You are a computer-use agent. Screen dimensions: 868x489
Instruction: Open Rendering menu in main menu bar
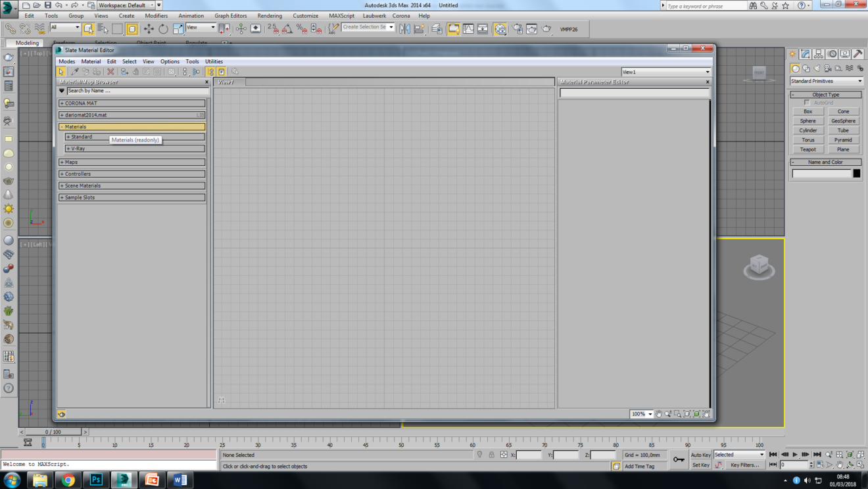coord(270,16)
